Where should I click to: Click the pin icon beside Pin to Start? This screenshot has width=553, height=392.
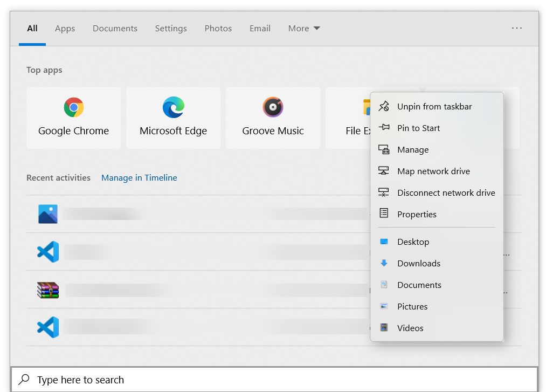384,127
